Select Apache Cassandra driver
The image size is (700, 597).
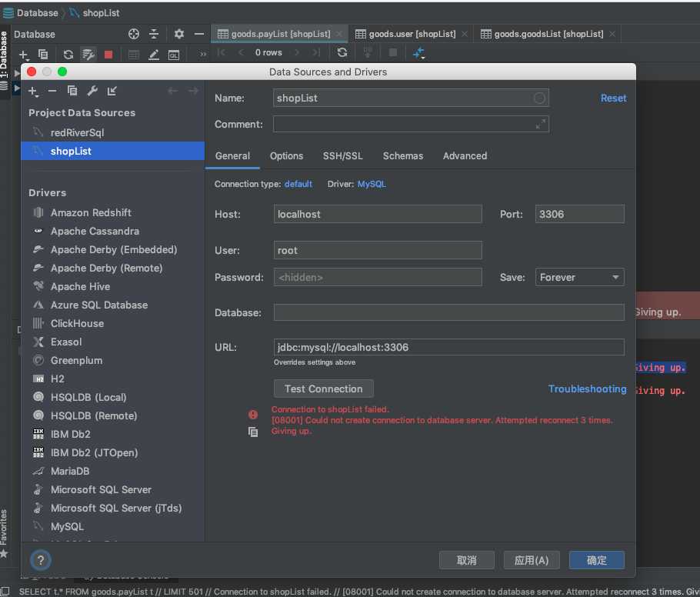pos(112,232)
